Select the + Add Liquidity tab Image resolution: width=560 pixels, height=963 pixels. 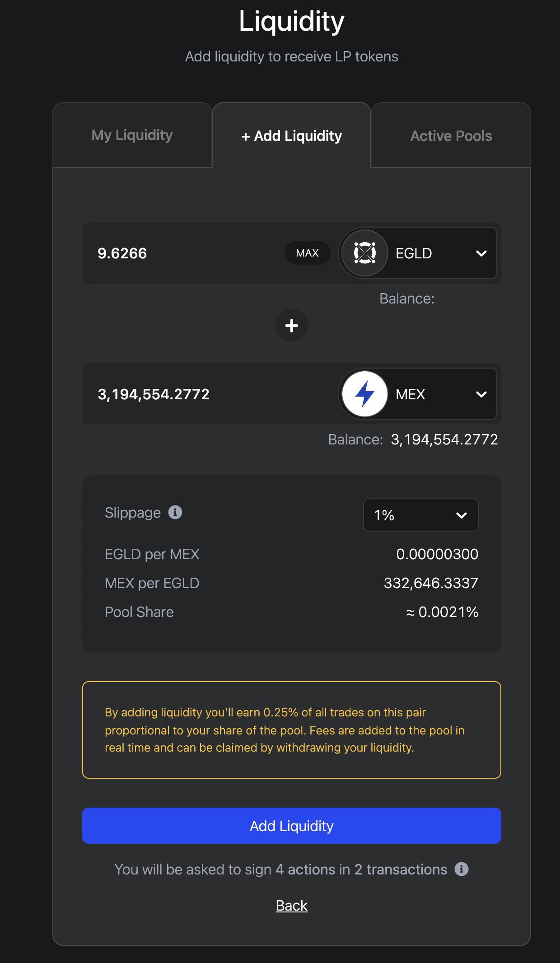pos(292,136)
